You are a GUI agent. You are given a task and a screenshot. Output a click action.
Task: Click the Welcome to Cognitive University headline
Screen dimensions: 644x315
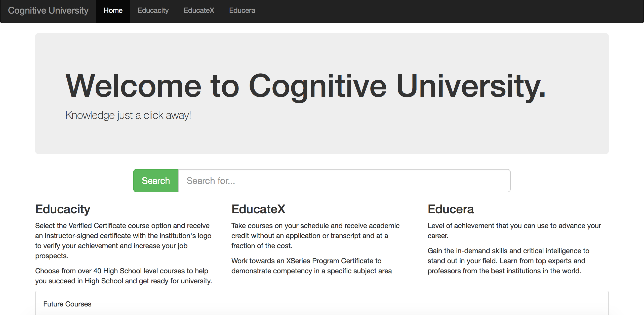305,86
